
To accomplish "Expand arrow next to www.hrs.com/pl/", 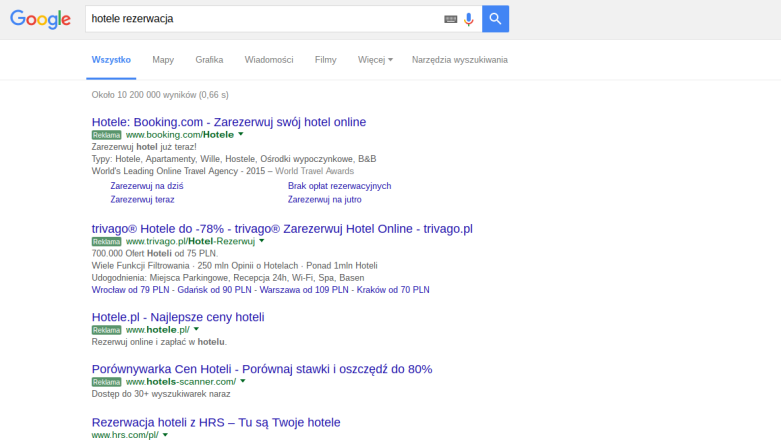I will tap(165, 435).
